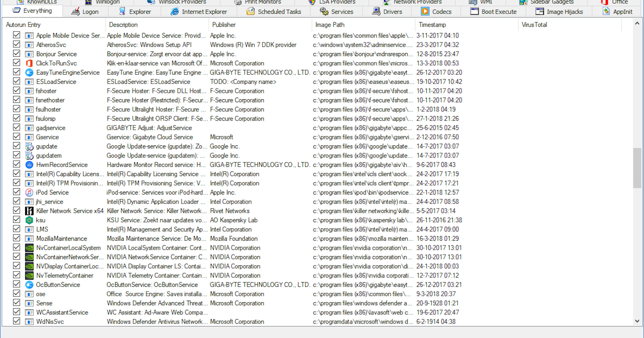Click the scrollbar down arrow
This screenshot has height=338, width=644.
637,321
